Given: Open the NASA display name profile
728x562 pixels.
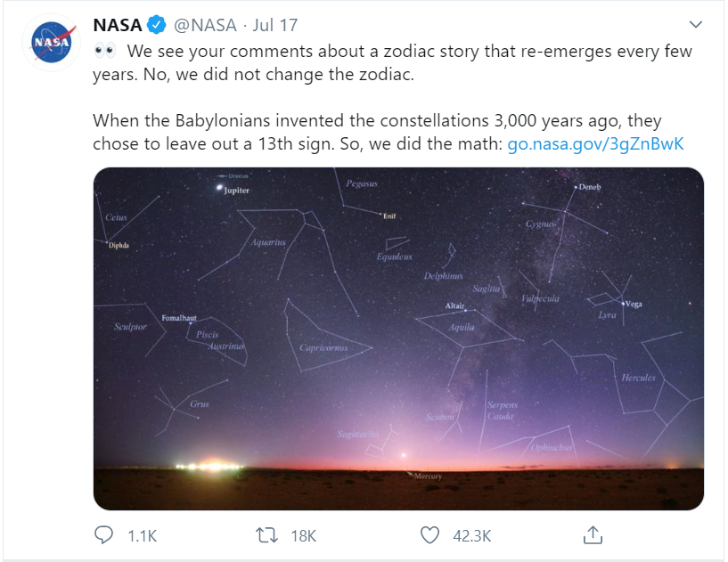Looking at the screenshot, I should (118, 25).
